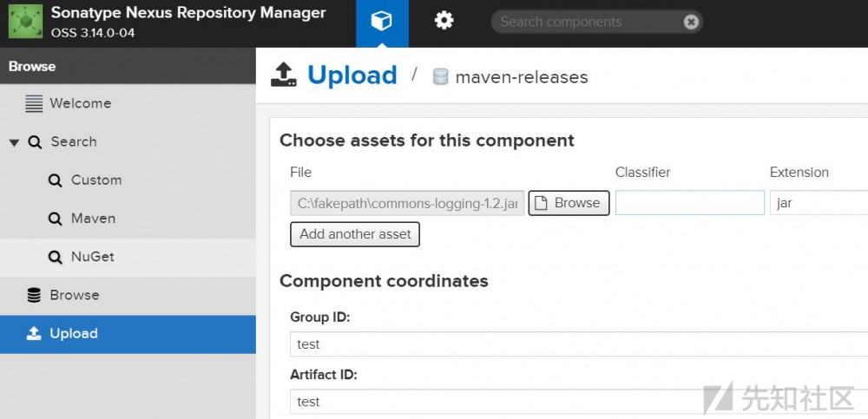This screenshot has width=868, height=419.
Task: Click the file path field showing commons-logging-1.2.jar
Action: tap(407, 203)
